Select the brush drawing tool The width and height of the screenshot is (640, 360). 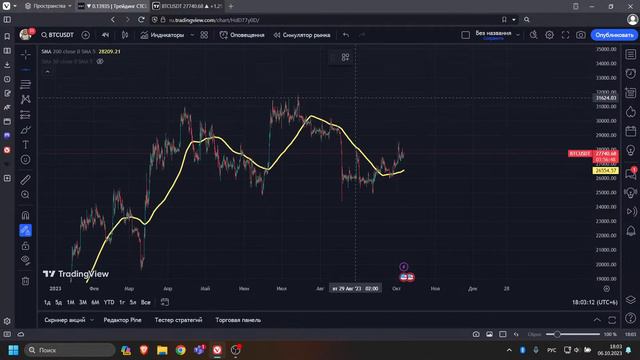(25, 130)
